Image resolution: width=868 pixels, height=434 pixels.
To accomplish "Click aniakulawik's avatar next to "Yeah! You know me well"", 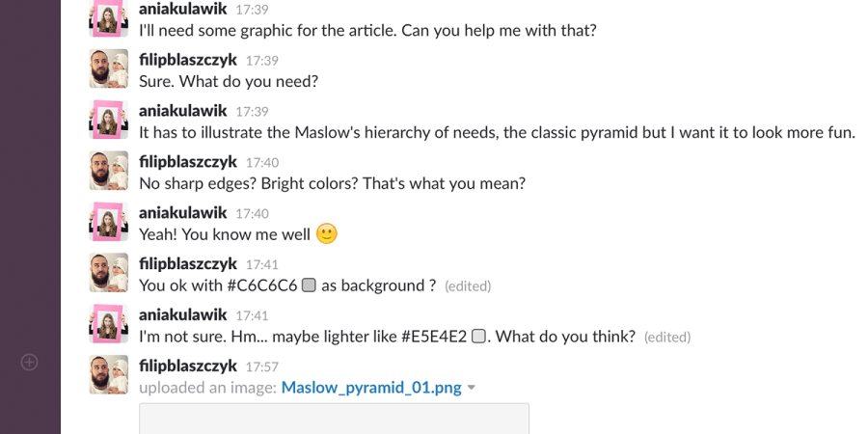I will [108, 222].
